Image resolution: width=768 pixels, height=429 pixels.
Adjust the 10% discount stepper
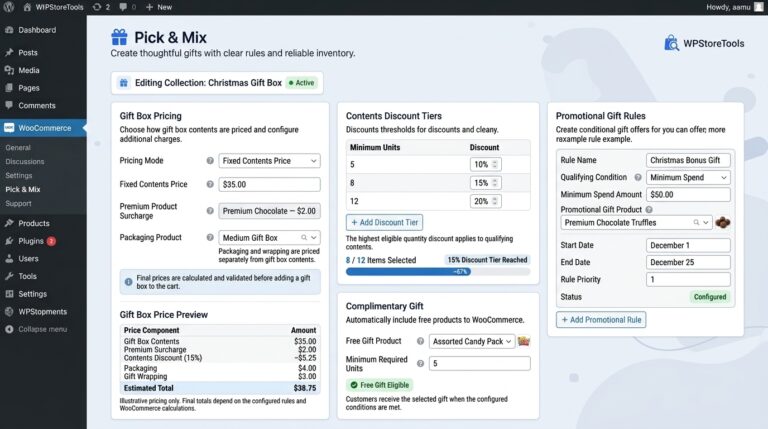pos(494,165)
